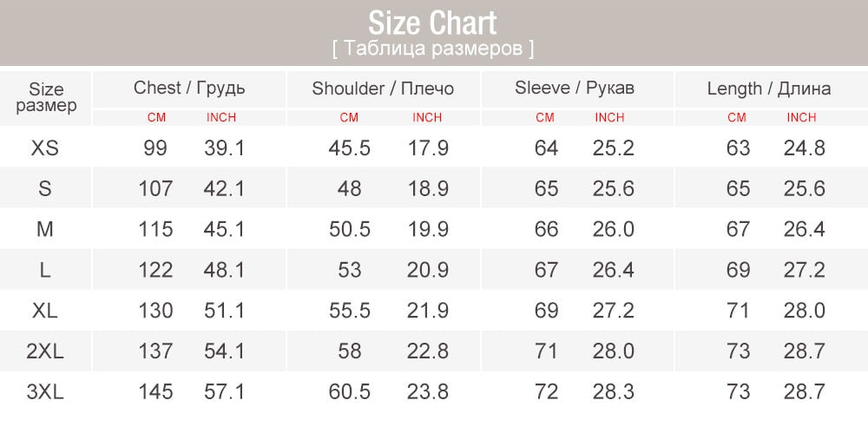Click the XS size row label
868x433 pixels.
45,148
